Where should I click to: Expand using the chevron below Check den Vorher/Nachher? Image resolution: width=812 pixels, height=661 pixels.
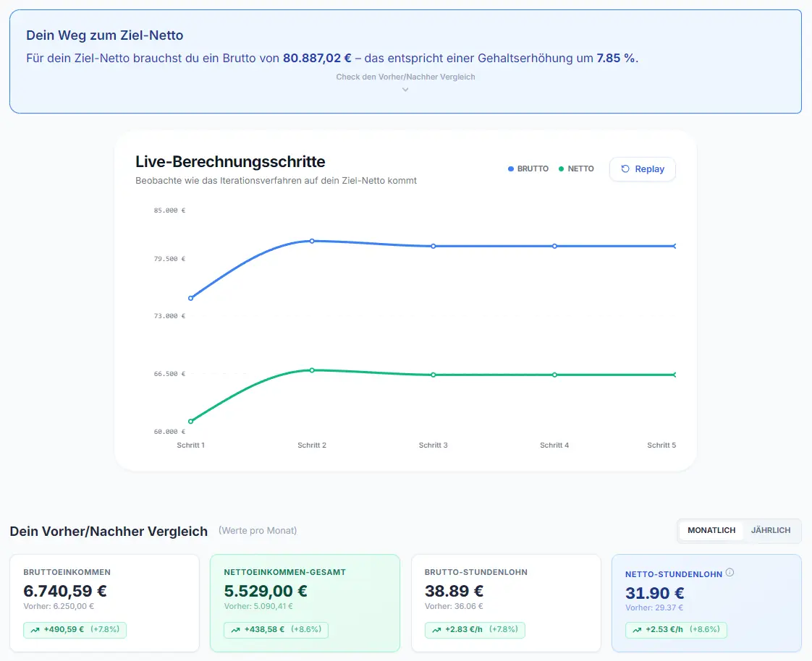point(405,90)
